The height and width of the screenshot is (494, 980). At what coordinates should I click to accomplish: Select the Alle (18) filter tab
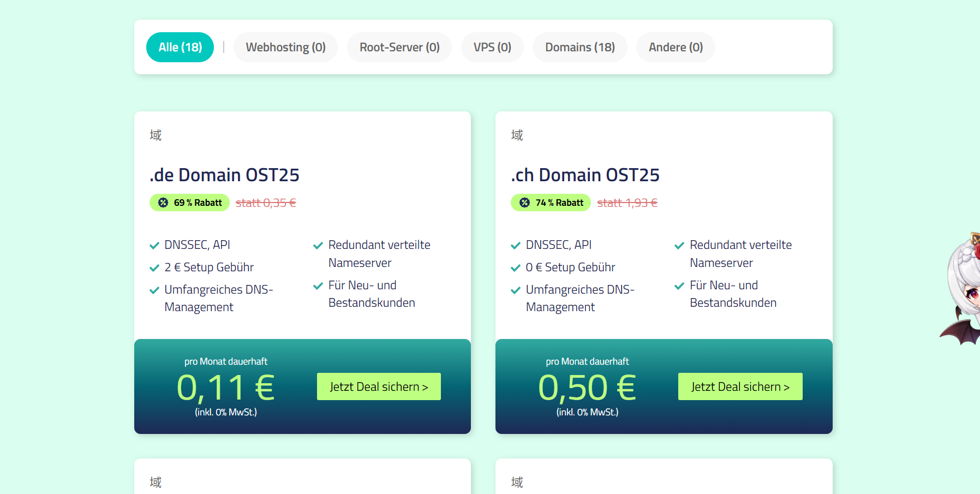[180, 47]
